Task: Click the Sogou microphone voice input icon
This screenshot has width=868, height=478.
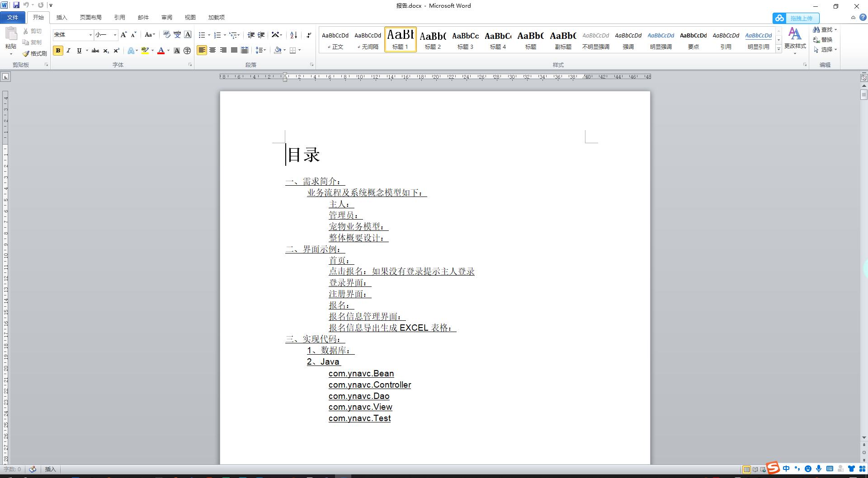Action: tap(819, 469)
